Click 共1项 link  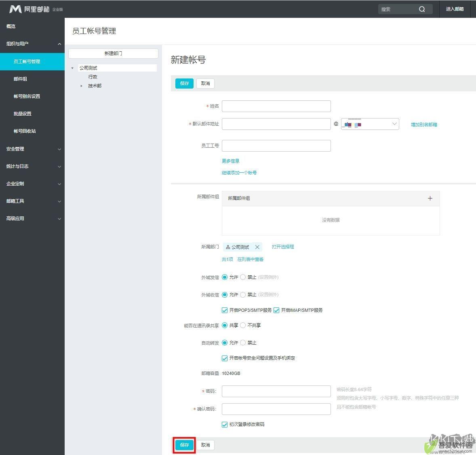[x=227, y=259]
